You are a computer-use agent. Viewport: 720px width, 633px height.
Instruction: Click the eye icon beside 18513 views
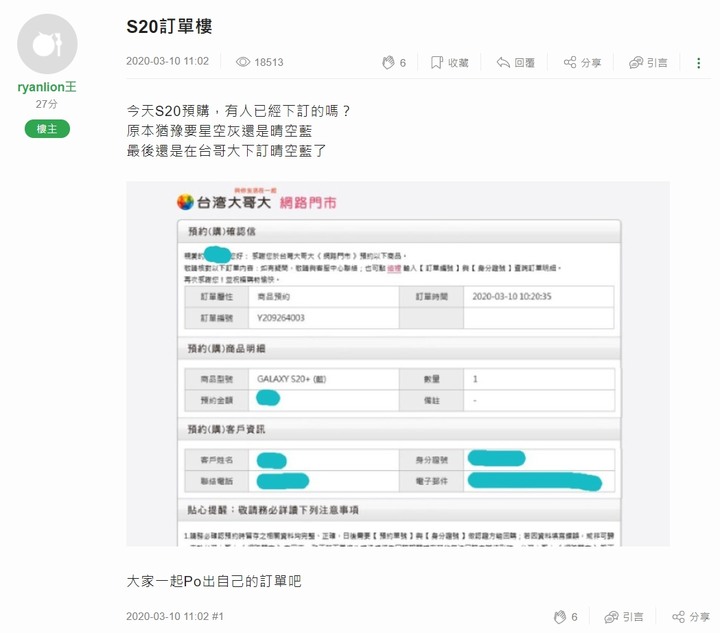(x=243, y=62)
